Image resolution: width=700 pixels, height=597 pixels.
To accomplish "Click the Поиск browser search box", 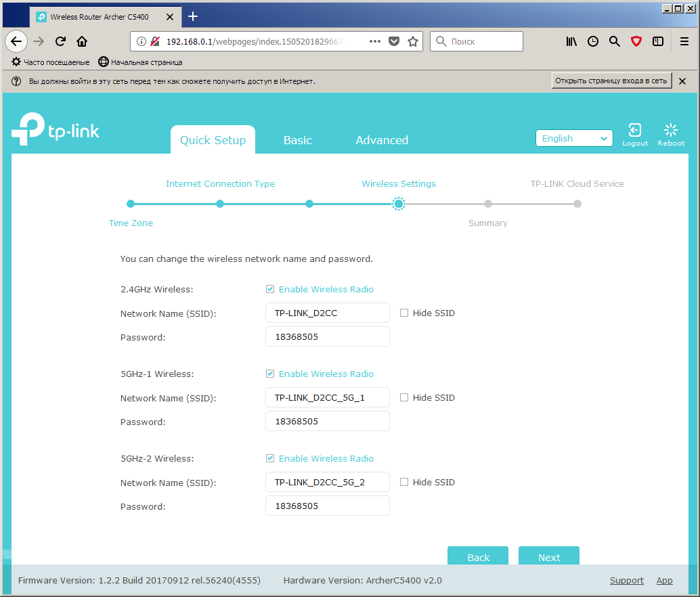I will 477,41.
